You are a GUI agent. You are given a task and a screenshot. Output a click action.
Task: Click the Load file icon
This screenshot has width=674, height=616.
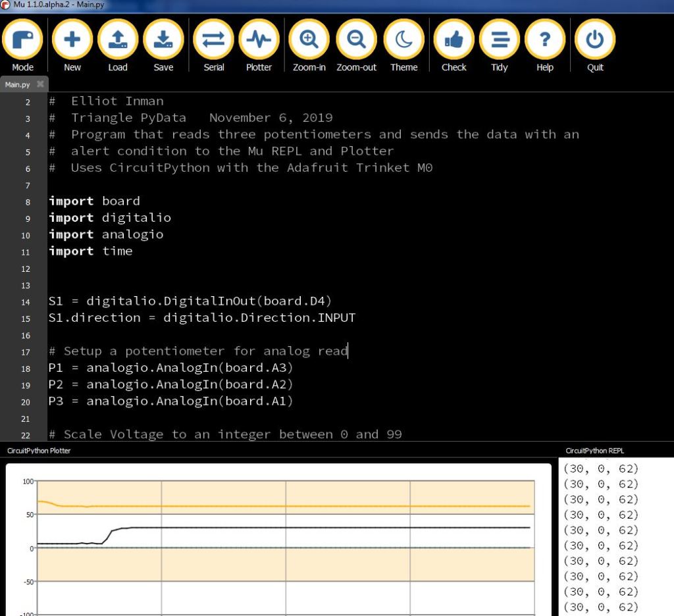tap(118, 41)
